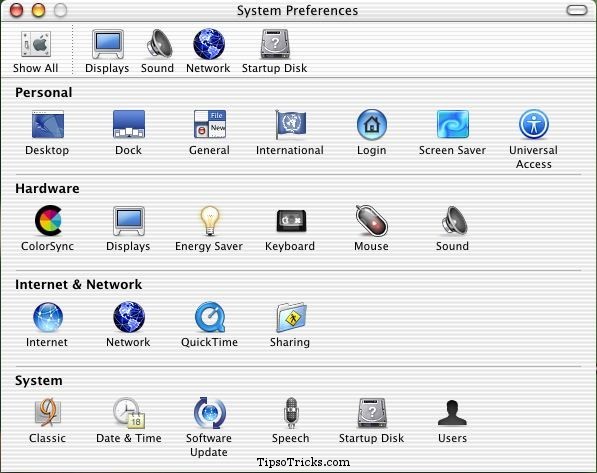Click the Login house icon

pos(372,125)
